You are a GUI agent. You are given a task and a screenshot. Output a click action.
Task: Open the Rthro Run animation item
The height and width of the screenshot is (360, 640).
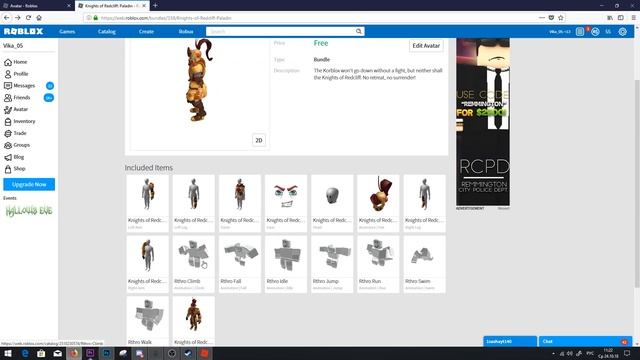tap(378, 264)
